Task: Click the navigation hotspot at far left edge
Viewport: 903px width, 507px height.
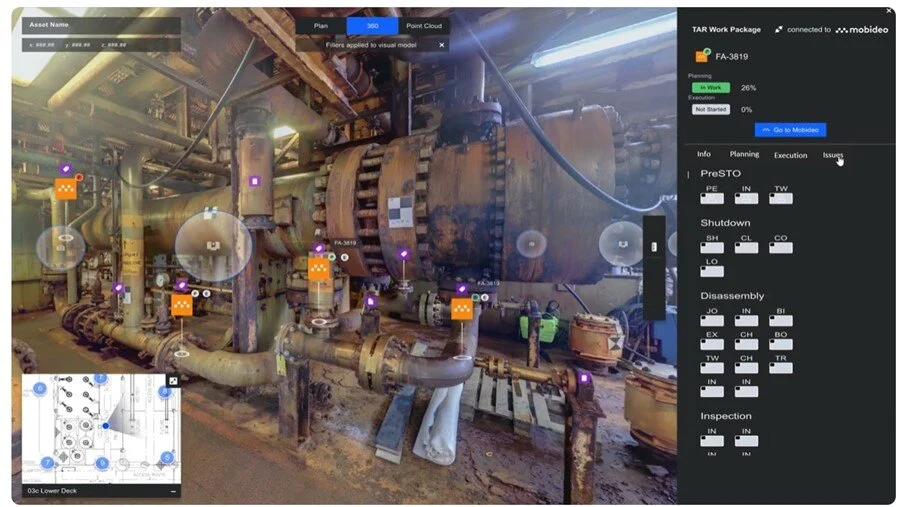Action: (60, 245)
